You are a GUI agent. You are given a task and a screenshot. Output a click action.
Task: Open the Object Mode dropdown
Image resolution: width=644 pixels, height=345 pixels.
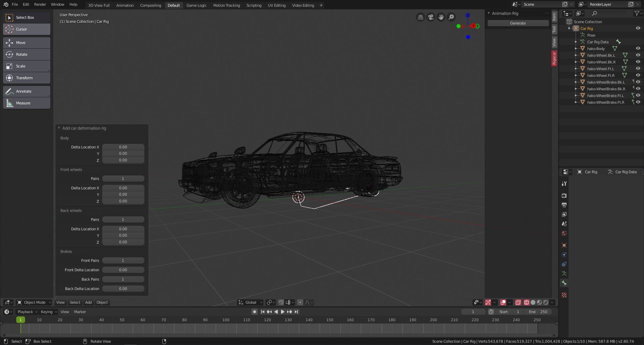(x=34, y=302)
